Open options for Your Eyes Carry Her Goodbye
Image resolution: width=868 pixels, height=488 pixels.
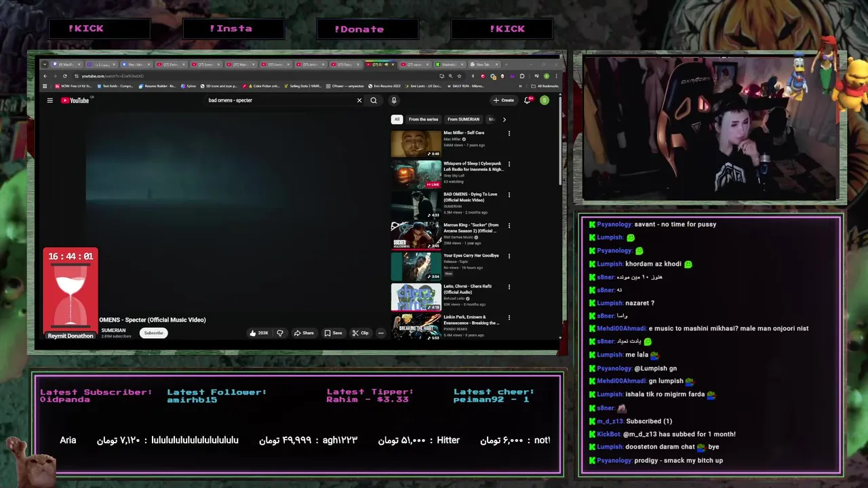pyautogui.click(x=509, y=256)
